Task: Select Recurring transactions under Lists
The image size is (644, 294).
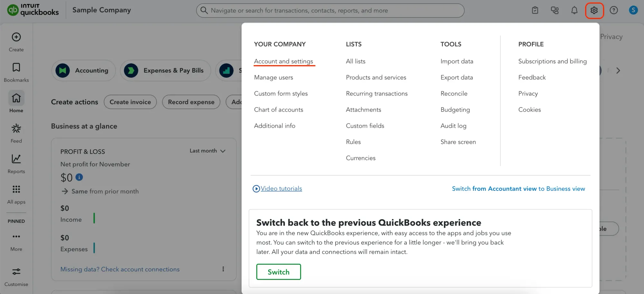Action: [x=377, y=93]
